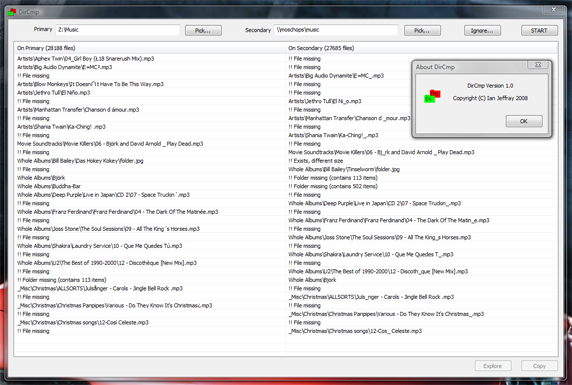572x385 pixels.
Task: Select primary Joss Stone All The King´s Horses
Action: pos(108,229)
